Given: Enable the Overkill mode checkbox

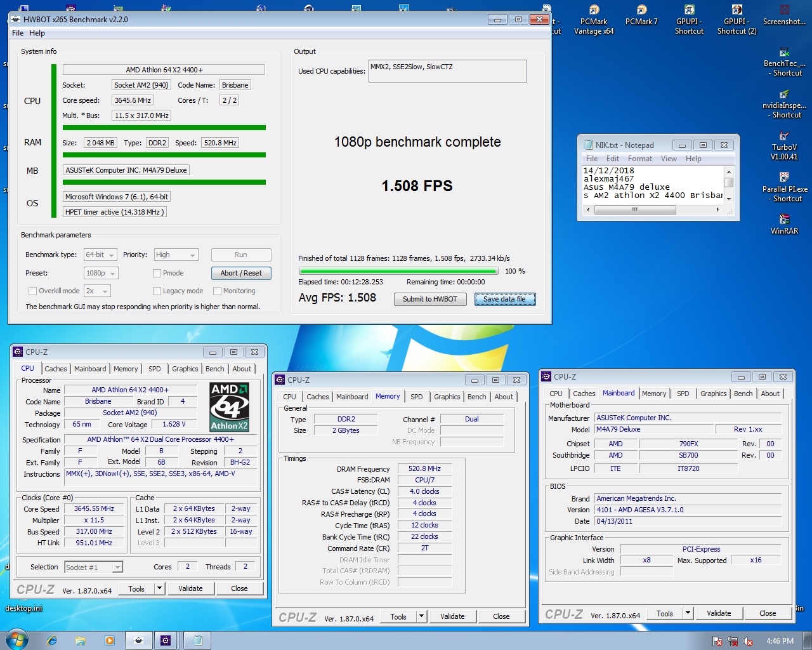Looking at the screenshot, I should coord(32,291).
